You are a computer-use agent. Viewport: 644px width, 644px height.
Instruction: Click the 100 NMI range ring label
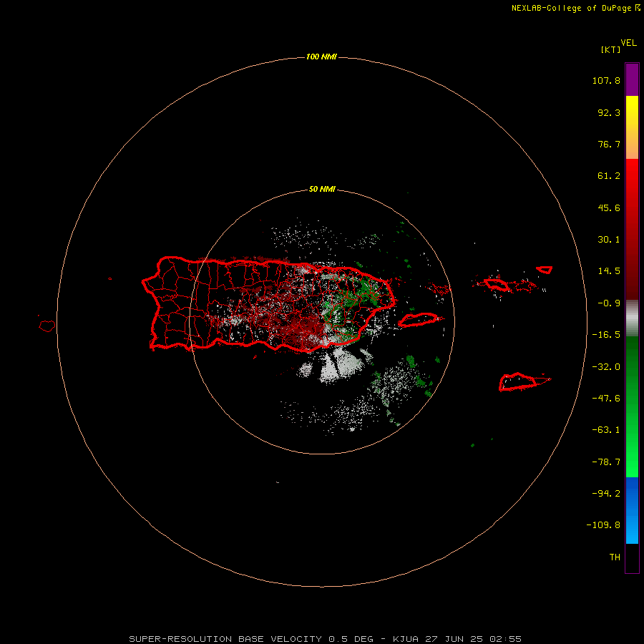[x=321, y=57]
